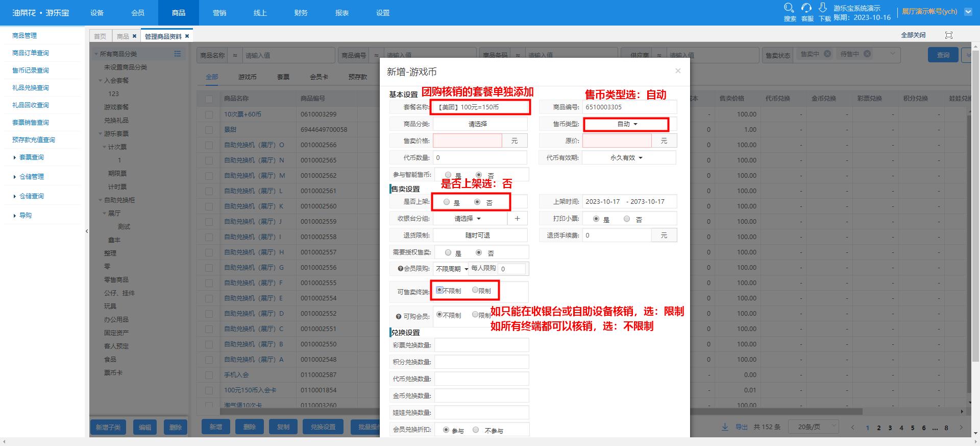Open 商品订单查询 in sidebar
The width and height of the screenshot is (980, 446).
(x=31, y=53)
